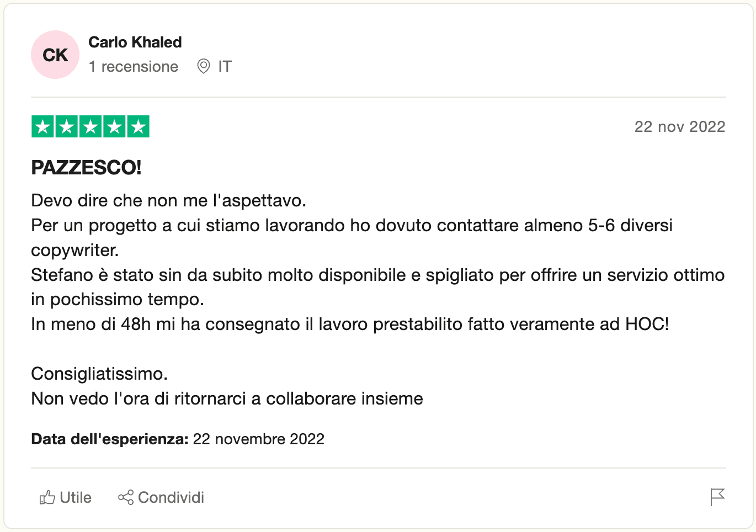
Task: Click the 'Data dell'esperienza' label
Action: (110, 439)
